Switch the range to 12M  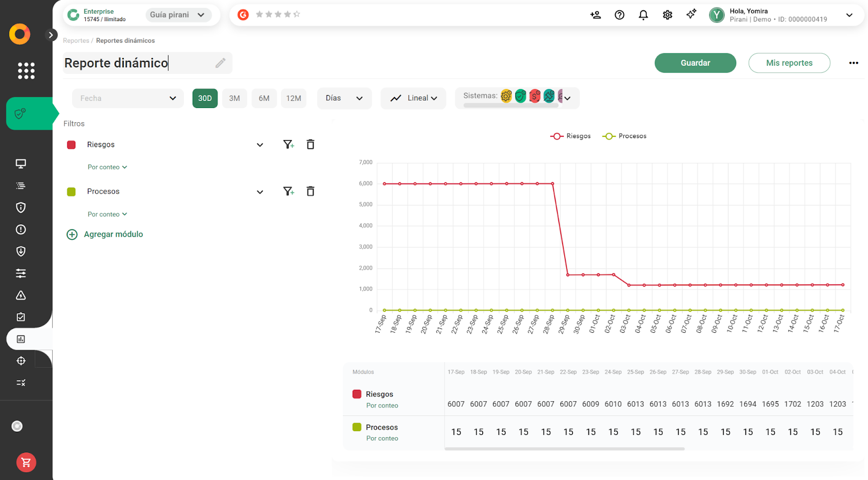coord(293,98)
